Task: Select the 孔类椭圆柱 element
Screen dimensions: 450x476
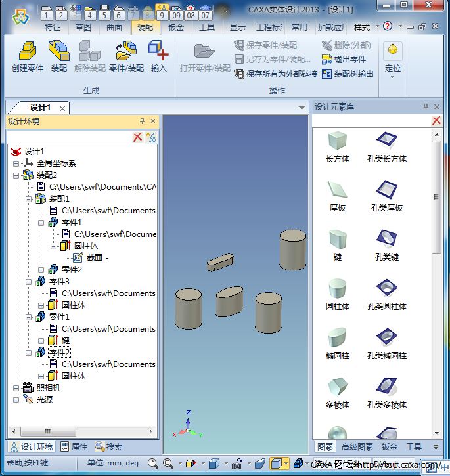Action: click(387, 344)
